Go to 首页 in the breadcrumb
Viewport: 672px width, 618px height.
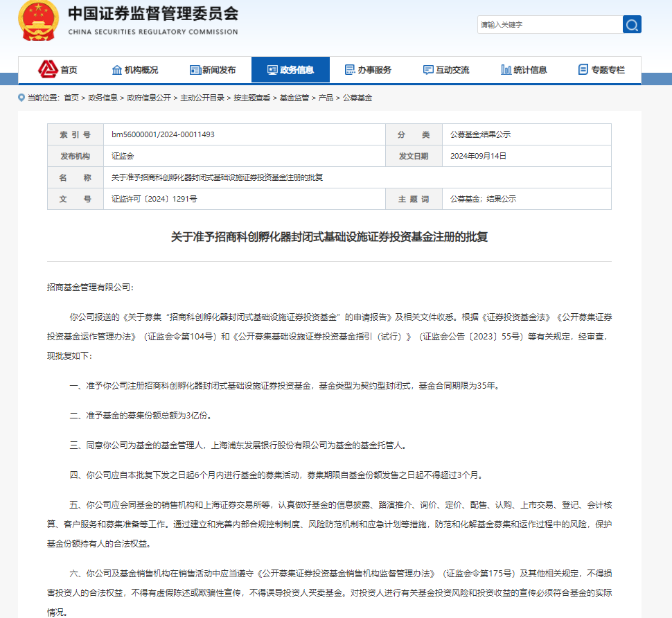(71, 98)
